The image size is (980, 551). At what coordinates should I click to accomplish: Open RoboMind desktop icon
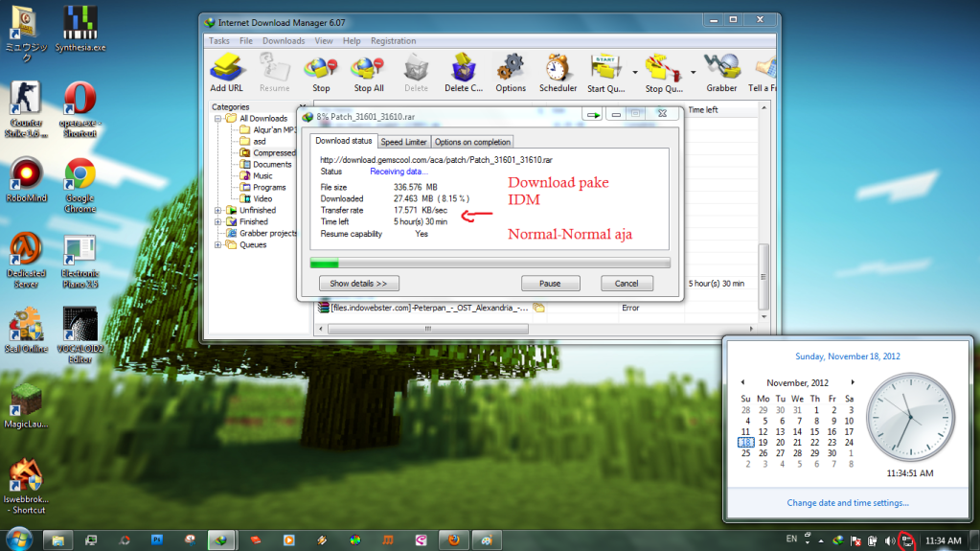point(26,180)
